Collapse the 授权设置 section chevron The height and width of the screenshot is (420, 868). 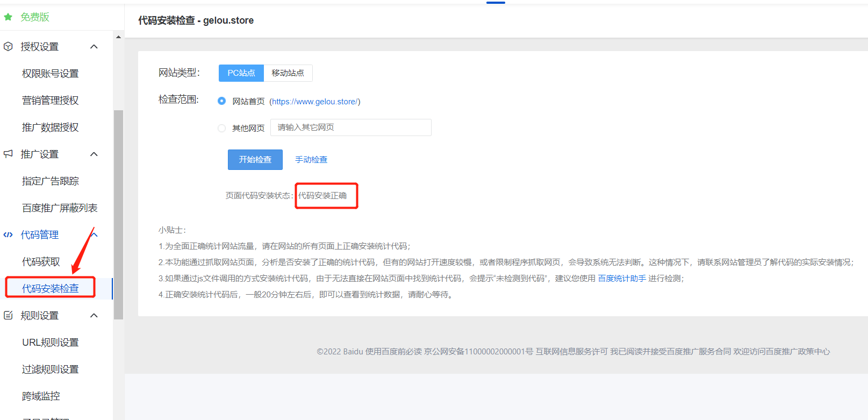pos(94,47)
